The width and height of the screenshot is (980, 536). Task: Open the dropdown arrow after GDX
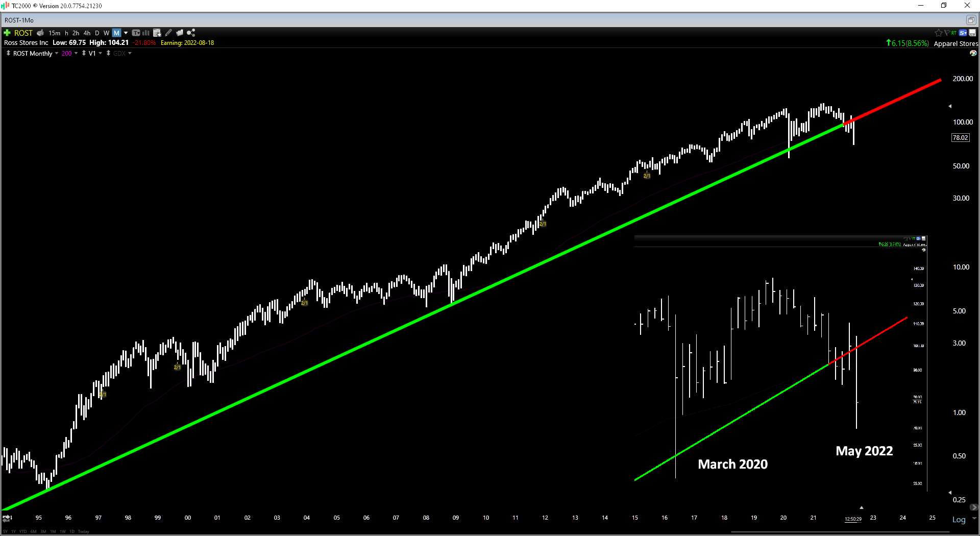pos(130,53)
